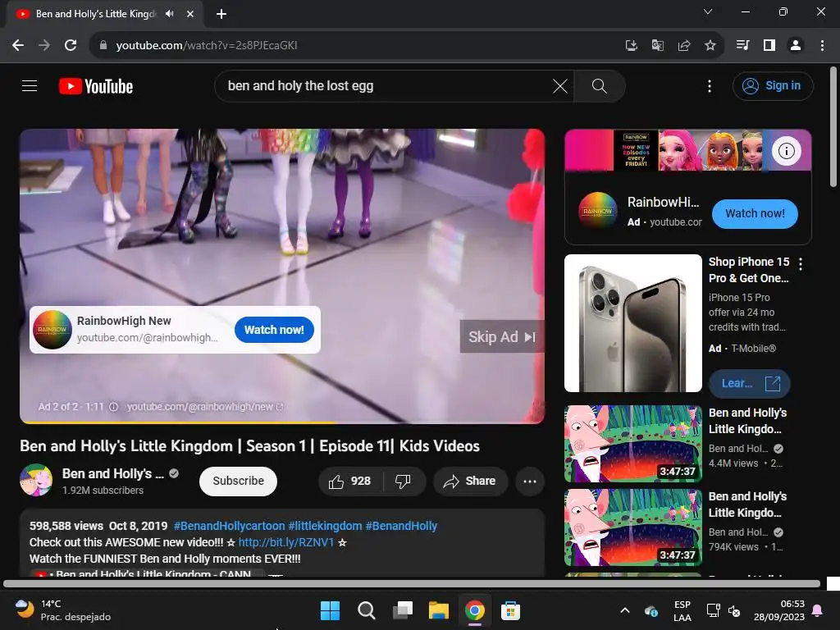Image resolution: width=840 pixels, height=630 pixels.
Task: Open youtube.com/@rainbowhigh/new ad link
Action: 204,407
